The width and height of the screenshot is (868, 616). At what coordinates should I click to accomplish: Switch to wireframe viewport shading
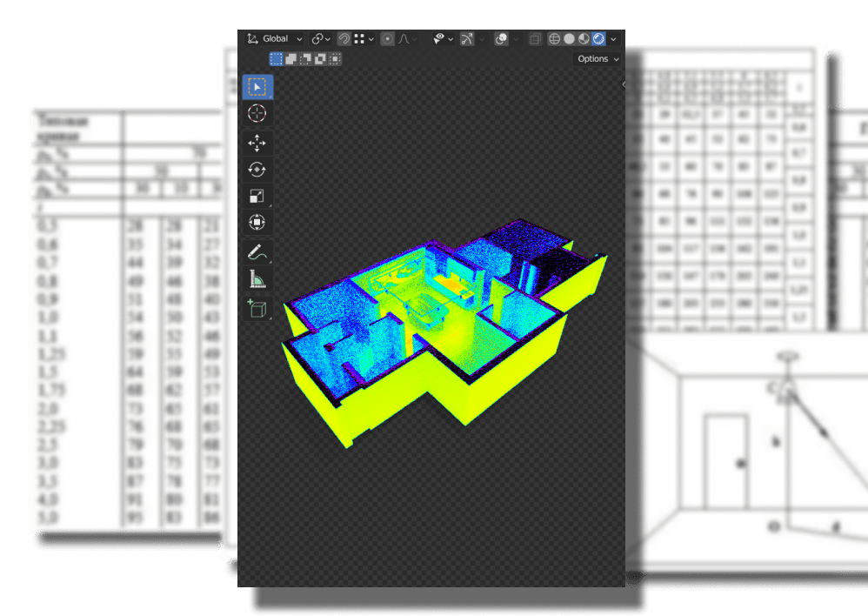click(x=554, y=39)
